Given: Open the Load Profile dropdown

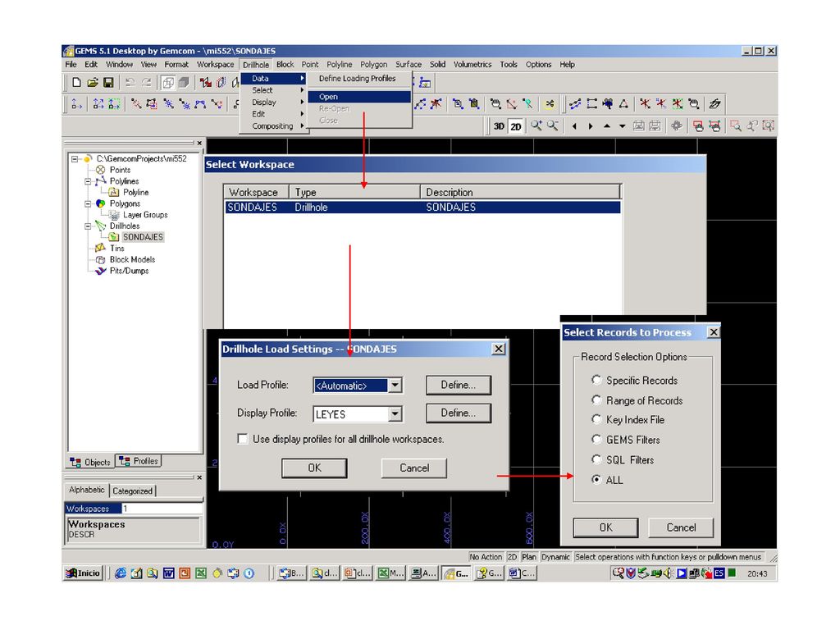Looking at the screenshot, I should click(395, 386).
